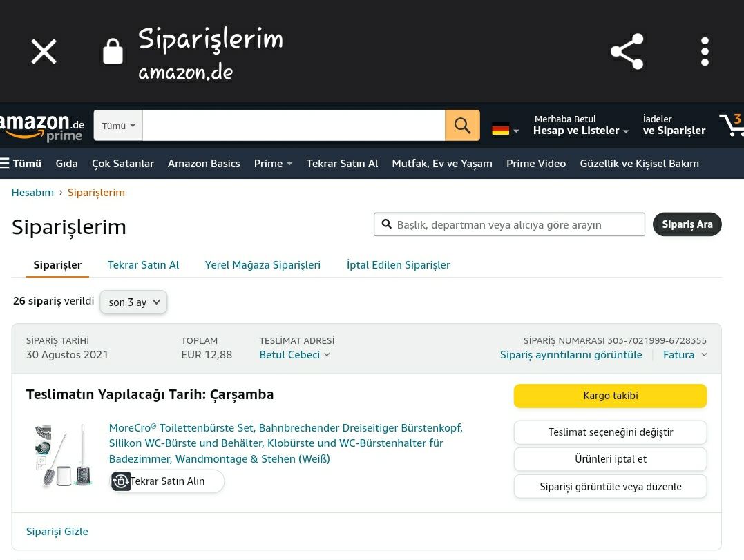Image resolution: width=744 pixels, height=560 pixels.
Task: Switch to Tekrar Satın Al tab
Action: tap(143, 265)
